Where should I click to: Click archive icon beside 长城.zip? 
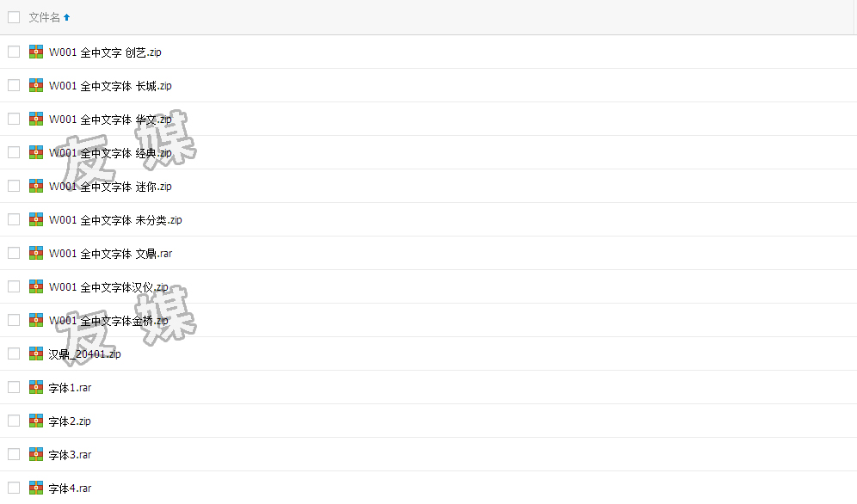[x=36, y=85]
